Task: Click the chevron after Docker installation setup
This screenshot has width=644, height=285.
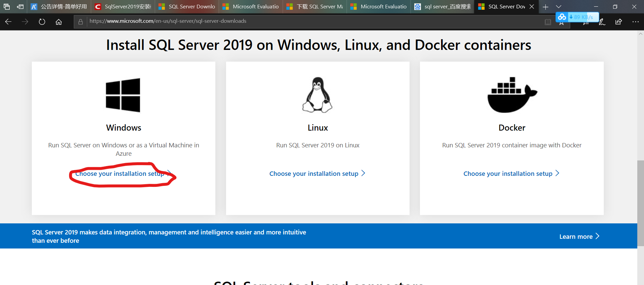Action: pos(557,173)
